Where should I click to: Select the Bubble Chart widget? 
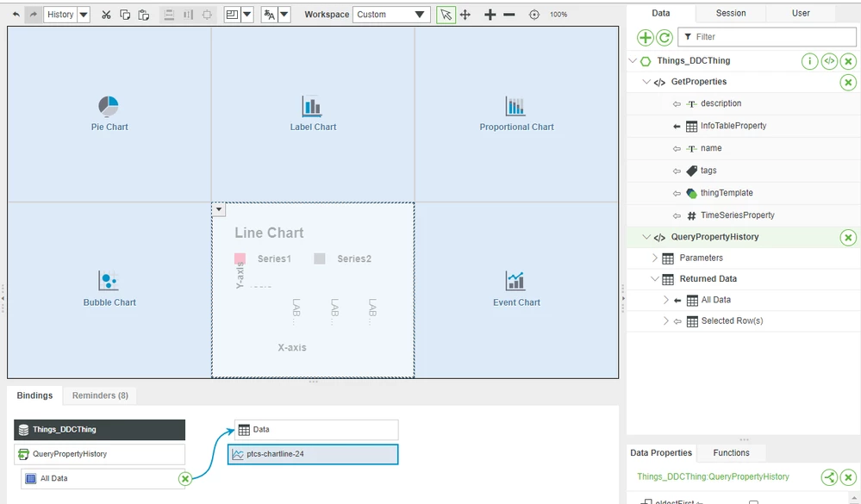109,289
